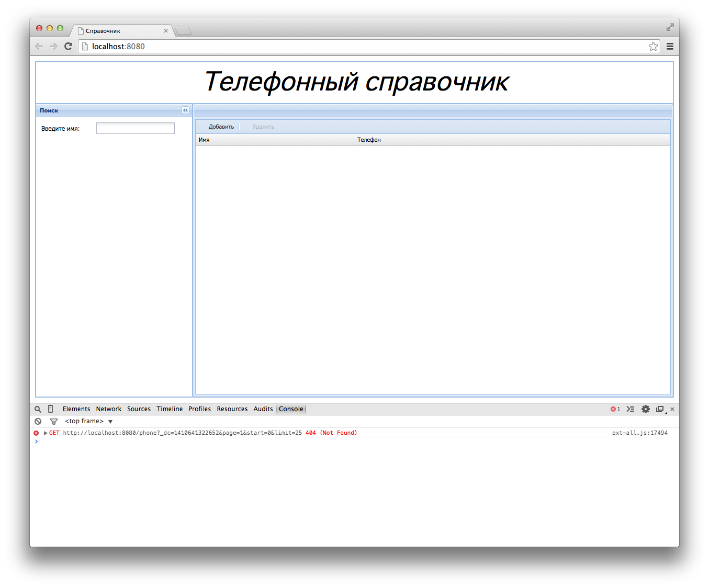Open DevTools settings gear
This screenshot has width=709, height=588.
[x=646, y=409]
